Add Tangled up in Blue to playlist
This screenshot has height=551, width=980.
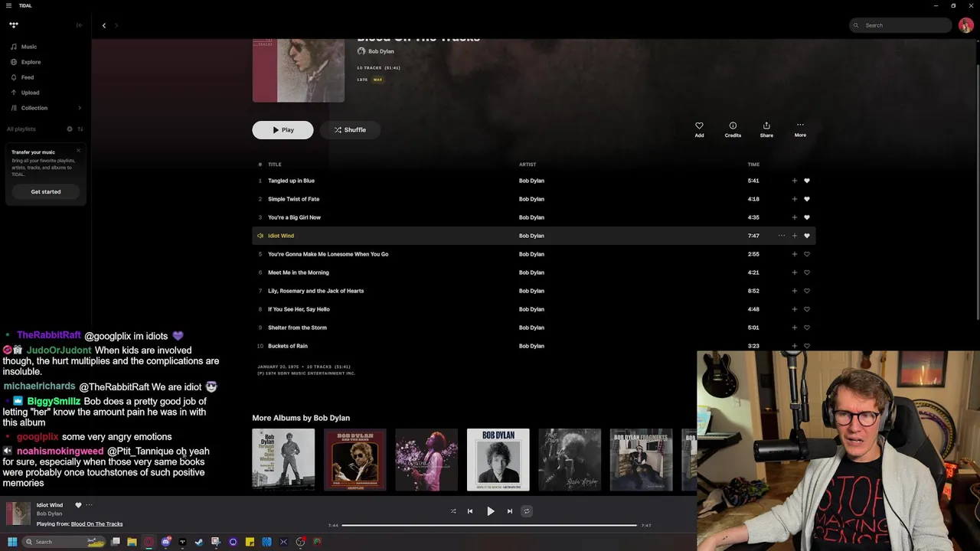coord(794,181)
